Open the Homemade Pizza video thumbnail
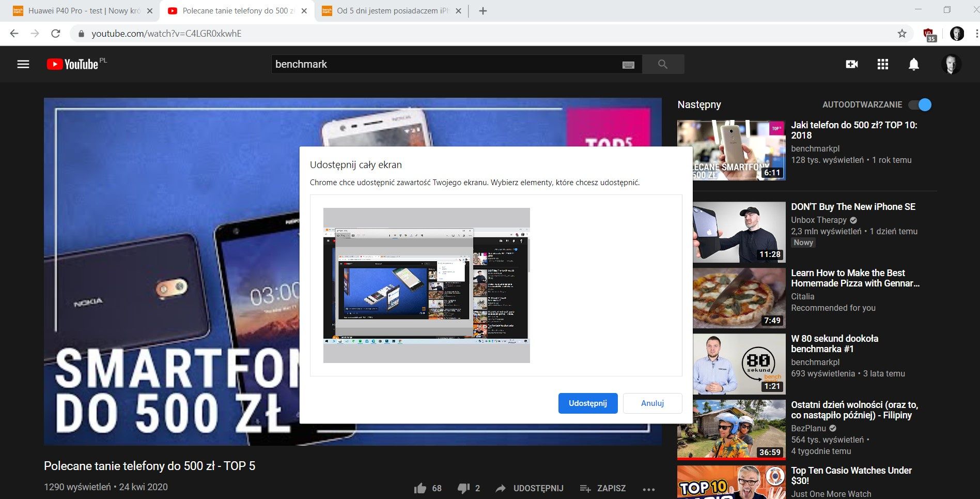The image size is (980, 499). [732, 298]
